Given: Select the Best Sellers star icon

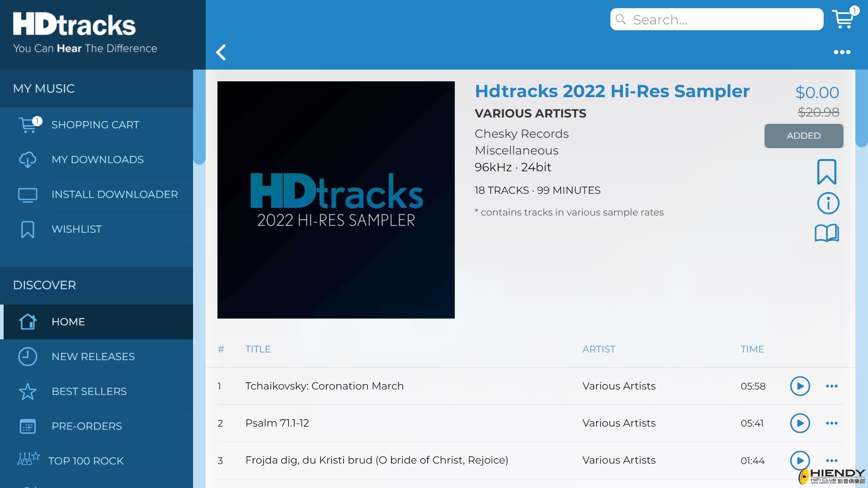Looking at the screenshot, I should tap(28, 391).
